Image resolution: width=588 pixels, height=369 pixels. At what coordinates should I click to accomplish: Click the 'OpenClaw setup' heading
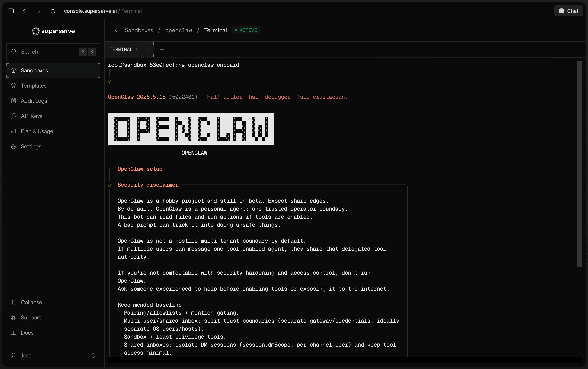click(140, 169)
